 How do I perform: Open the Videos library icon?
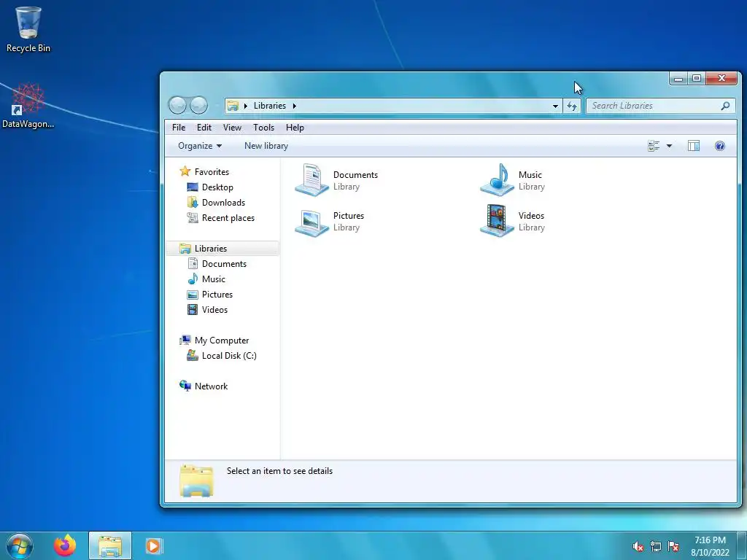coord(497,220)
